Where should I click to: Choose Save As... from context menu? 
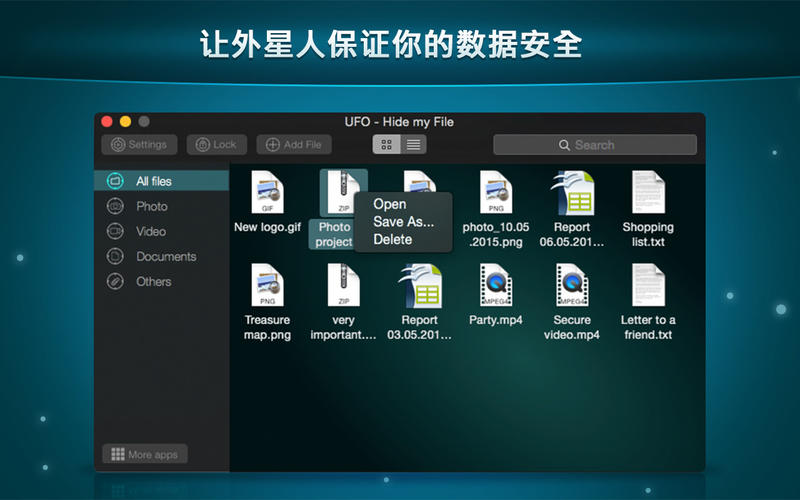(x=404, y=221)
